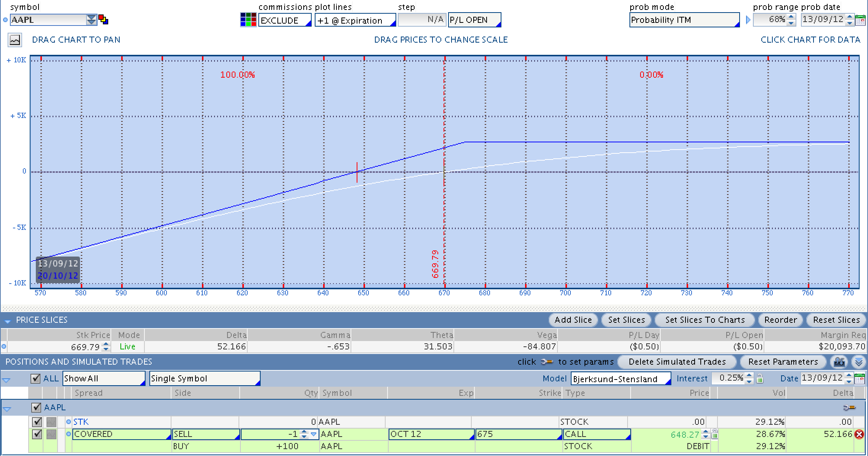
Task: Click Delete Simulated Trades button
Action: (677, 362)
